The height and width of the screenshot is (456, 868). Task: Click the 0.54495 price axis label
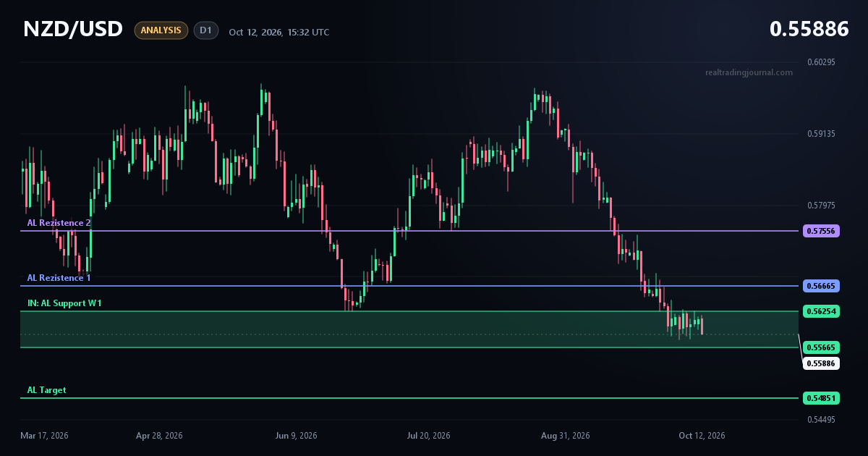coord(821,420)
